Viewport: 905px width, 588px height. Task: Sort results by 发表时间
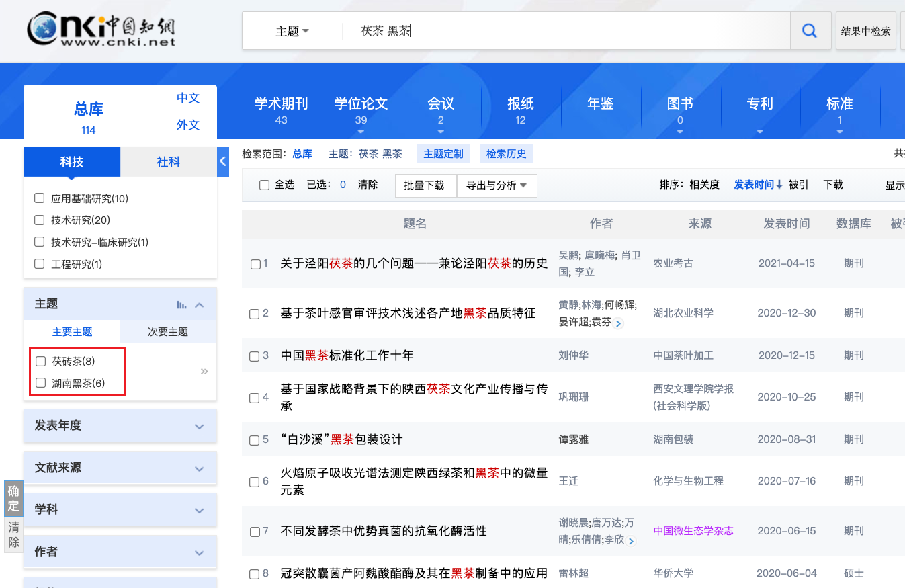(x=758, y=185)
